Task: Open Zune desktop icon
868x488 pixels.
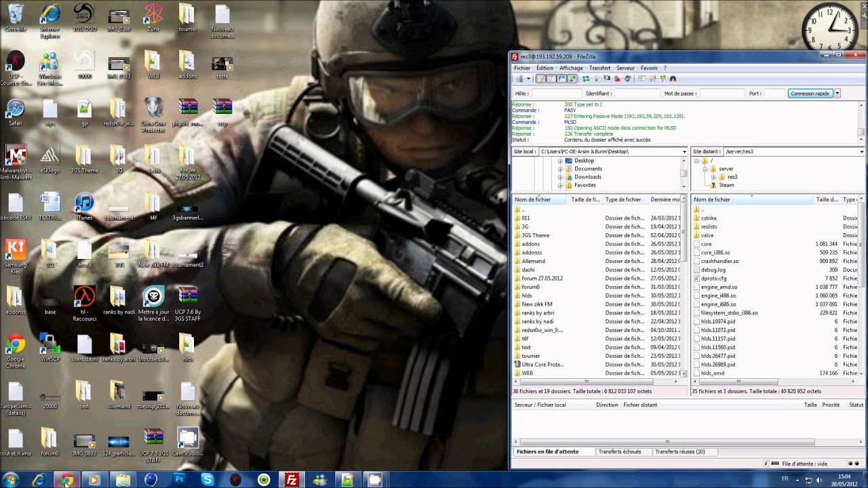Action: pyautogui.click(x=153, y=18)
